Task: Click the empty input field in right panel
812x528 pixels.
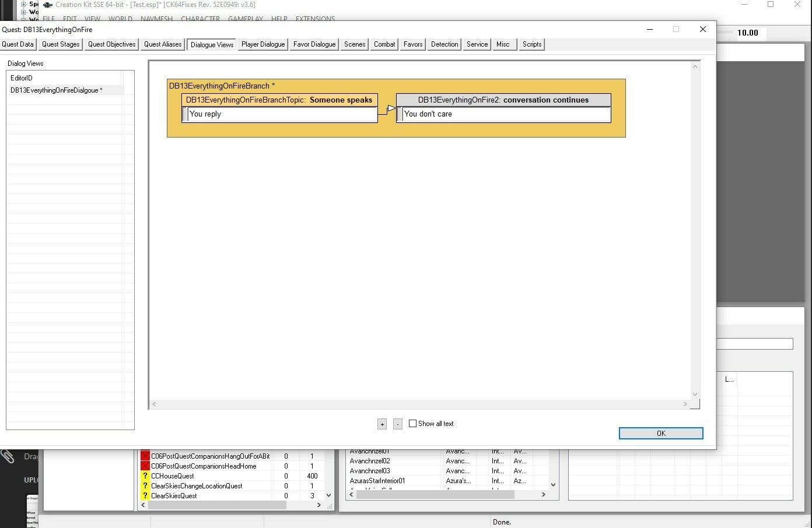Action: (754, 344)
